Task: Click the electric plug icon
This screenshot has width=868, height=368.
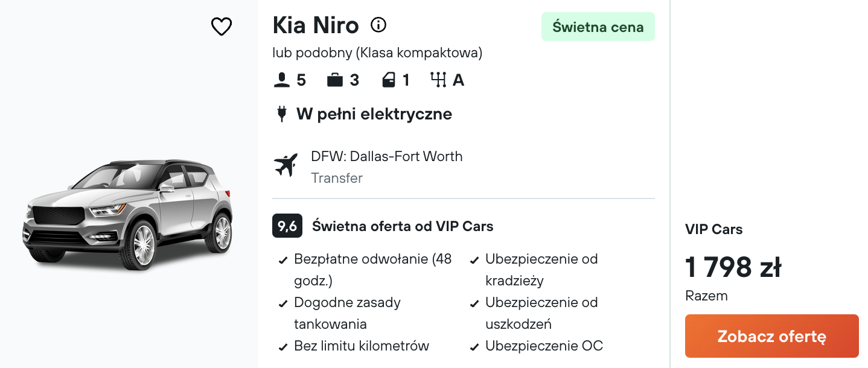Action: point(281,114)
